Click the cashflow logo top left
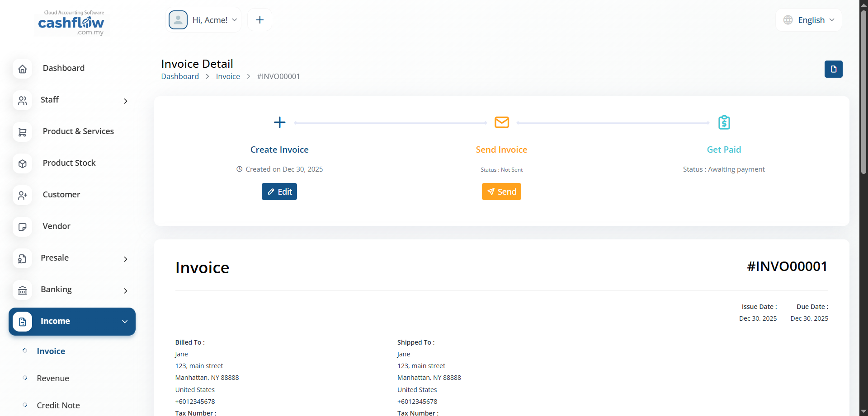 pyautogui.click(x=71, y=23)
